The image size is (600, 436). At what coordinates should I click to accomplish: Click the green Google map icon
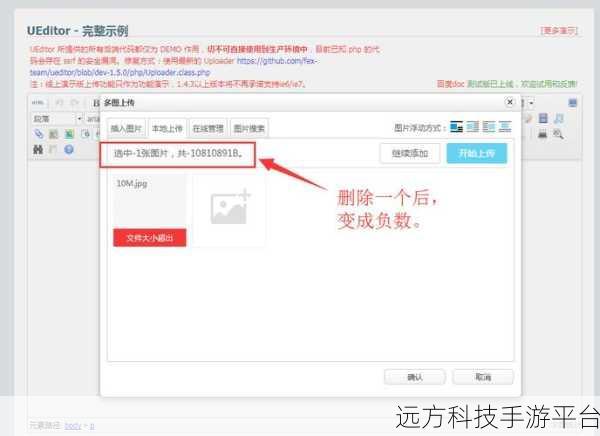point(69,134)
